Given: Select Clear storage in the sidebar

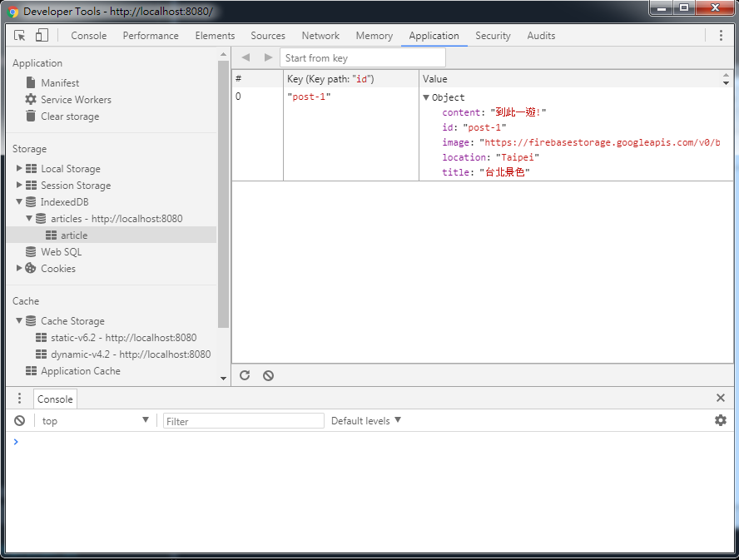Looking at the screenshot, I should click(x=70, y=116).
